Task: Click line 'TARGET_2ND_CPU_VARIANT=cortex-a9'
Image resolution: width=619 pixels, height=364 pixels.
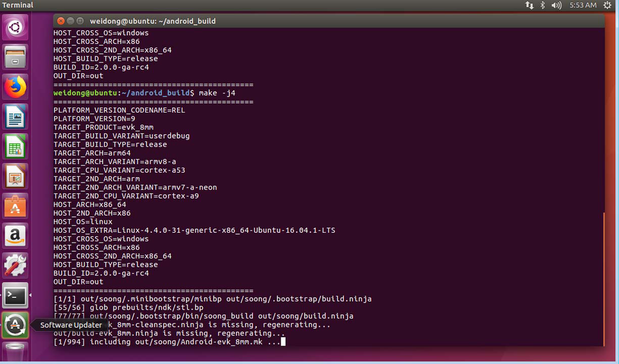Action: click(x=126, y=196)
